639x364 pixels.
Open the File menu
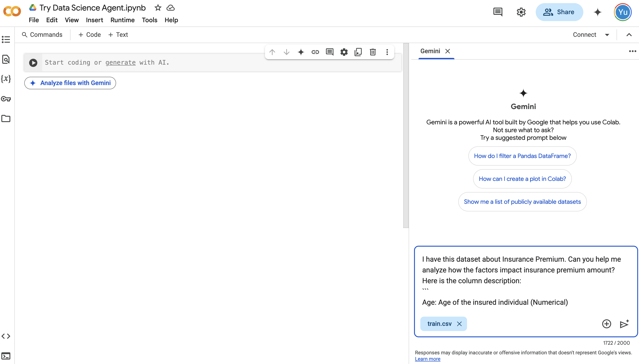tap(34, 20)
